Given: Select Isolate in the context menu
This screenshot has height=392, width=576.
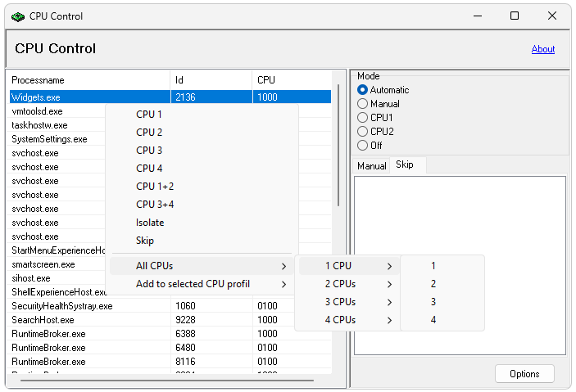Looking at the screenshot, I should (150, 223).
